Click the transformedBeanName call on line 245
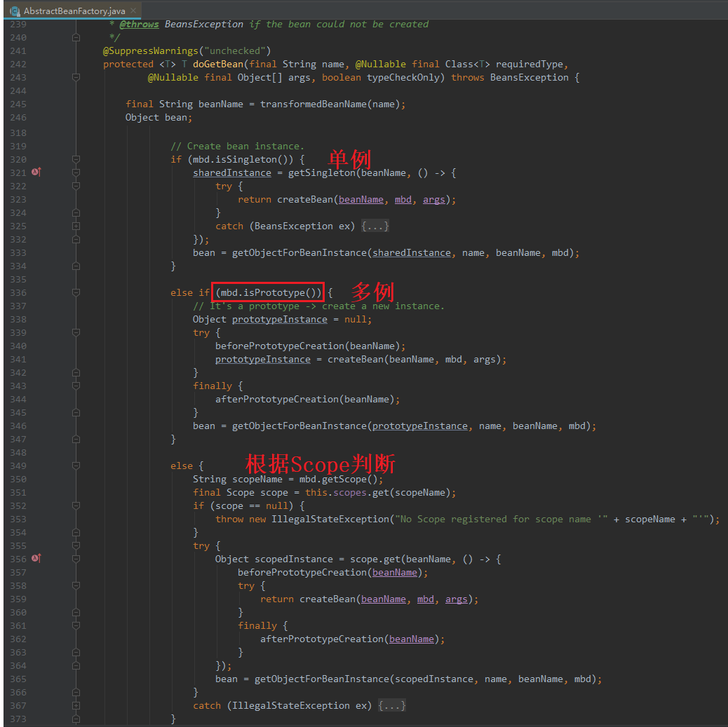This screenshot has width=728, height=727. pyautogui.click(x=313, y=104)
